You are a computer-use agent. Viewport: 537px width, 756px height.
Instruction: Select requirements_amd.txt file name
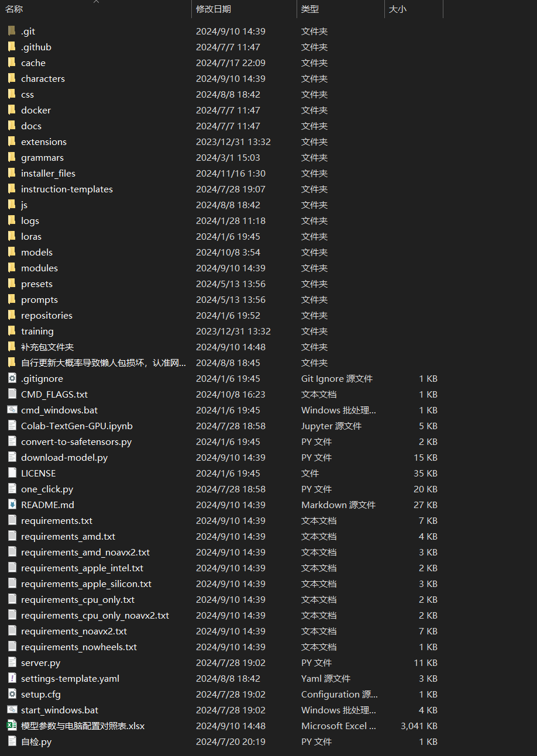click(x=68, y=536)
